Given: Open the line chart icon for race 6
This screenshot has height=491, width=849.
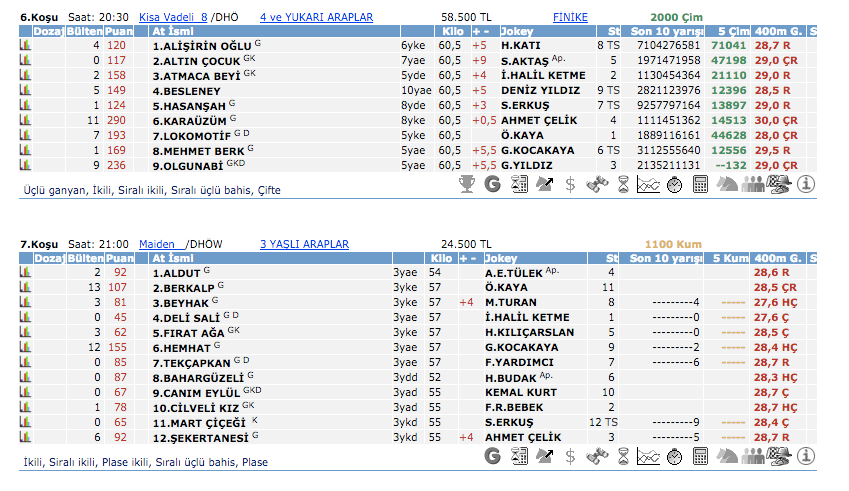Looking at the screenshot, I should tap(648, 184).
